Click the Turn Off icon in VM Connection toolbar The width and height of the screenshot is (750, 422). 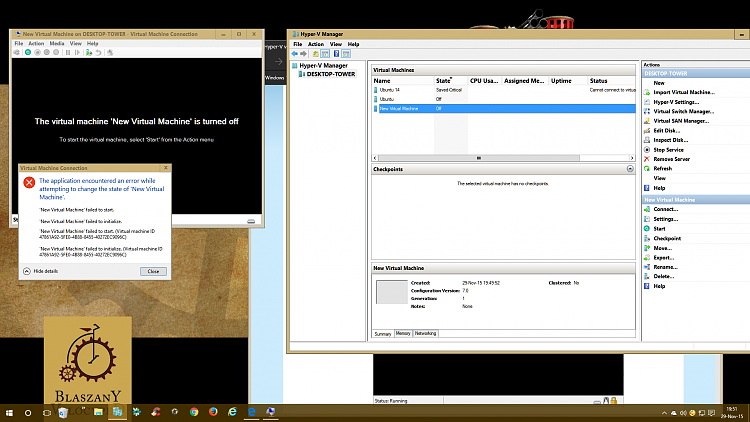(37, 53)
